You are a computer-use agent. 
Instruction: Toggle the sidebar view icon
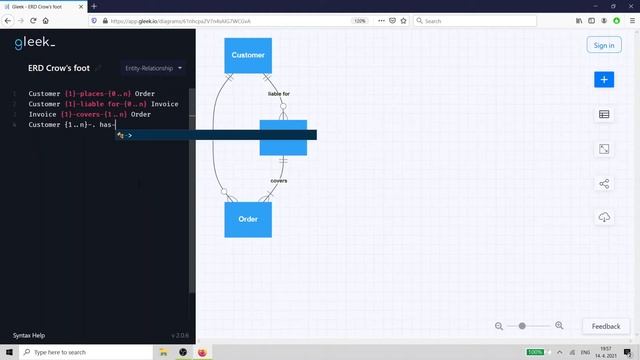click(591, 21)
